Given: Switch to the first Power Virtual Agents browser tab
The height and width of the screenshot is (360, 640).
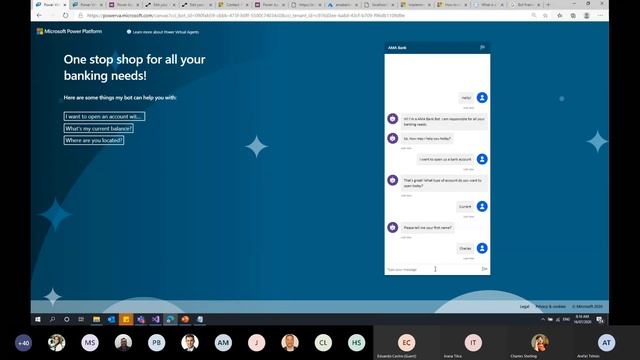Looking at the screenshot, I should click(x=50, y=4).
